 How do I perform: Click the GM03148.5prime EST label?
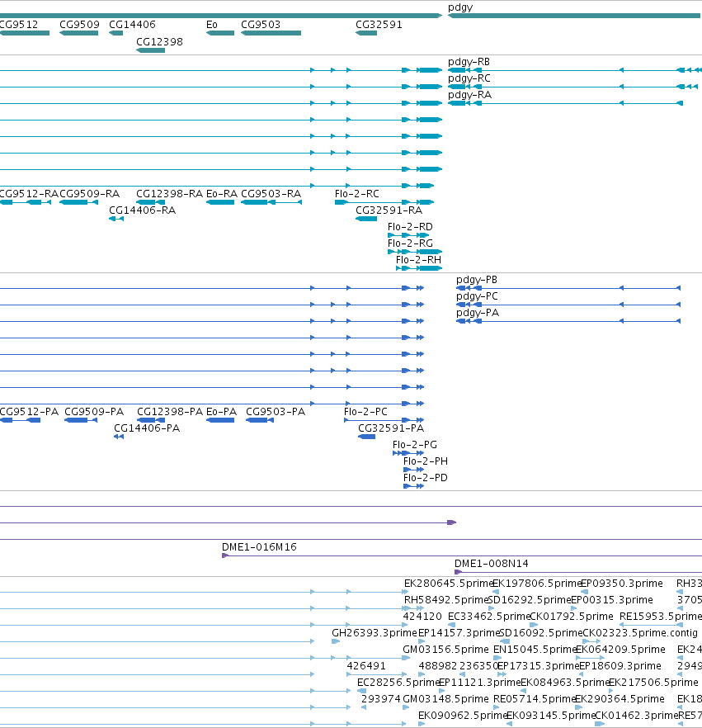(446, 699)
